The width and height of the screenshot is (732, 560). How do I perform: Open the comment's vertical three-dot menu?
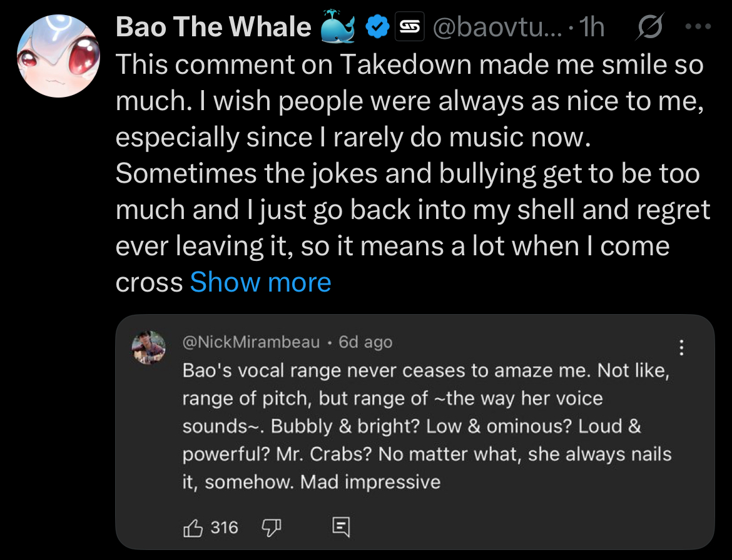(681, 348)
